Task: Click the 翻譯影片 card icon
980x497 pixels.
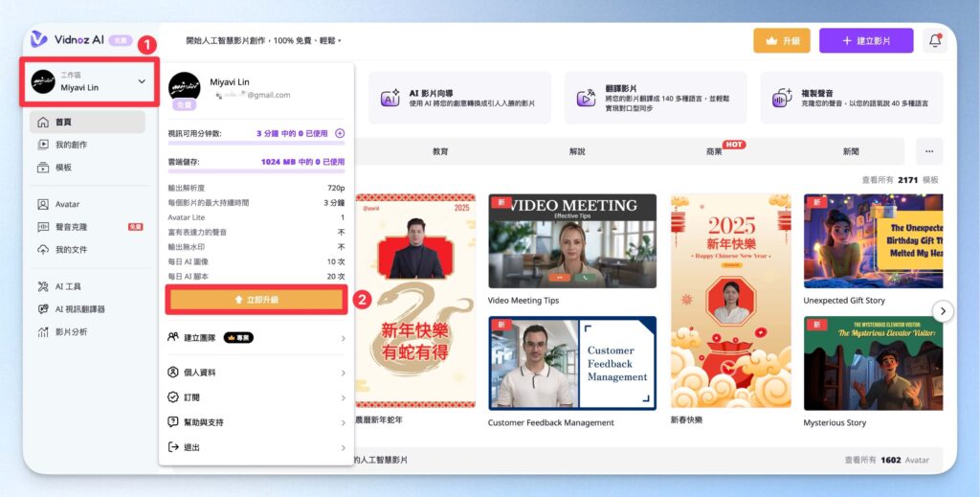Action: (x=586, y=98)
